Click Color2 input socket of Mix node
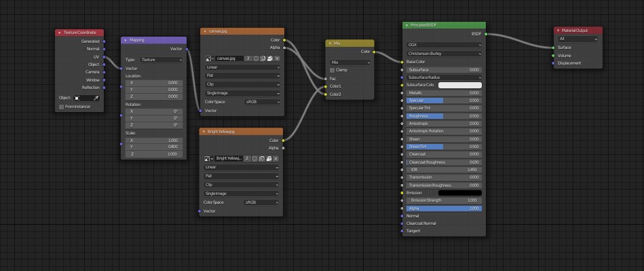The image size is (644, 271). 326,94
